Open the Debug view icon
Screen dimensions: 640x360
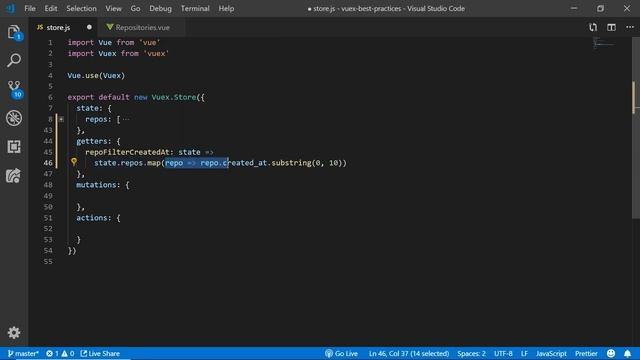(14, 118)
